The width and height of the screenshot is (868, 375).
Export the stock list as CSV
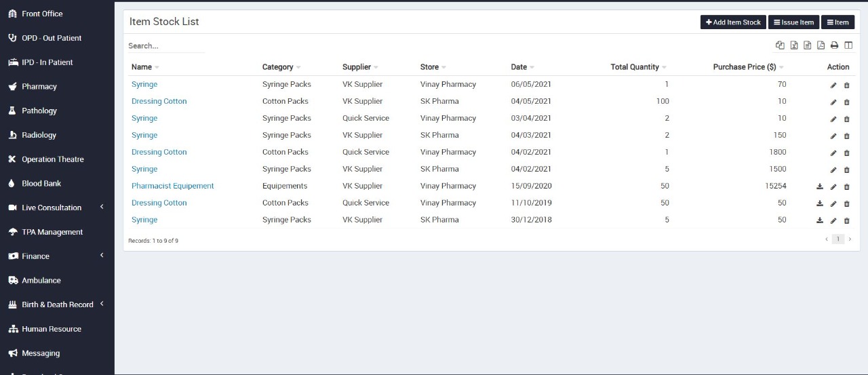pos(807,45)
